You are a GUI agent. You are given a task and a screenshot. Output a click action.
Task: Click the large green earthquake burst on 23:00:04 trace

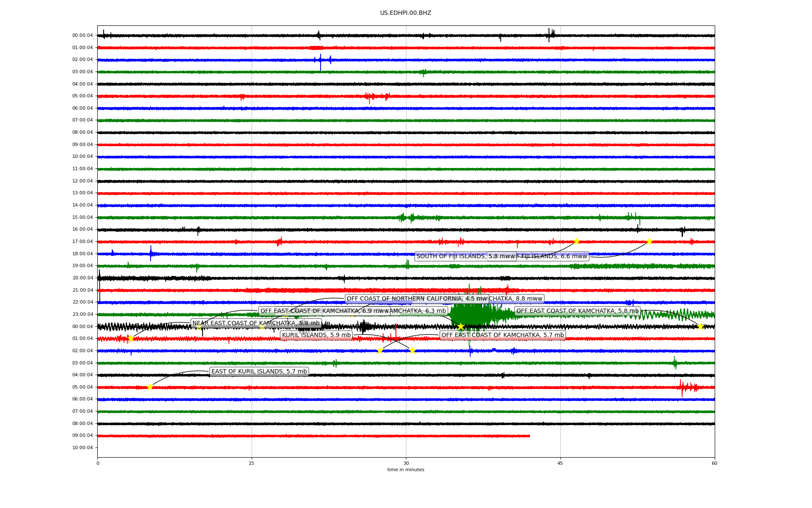(471, 315)
